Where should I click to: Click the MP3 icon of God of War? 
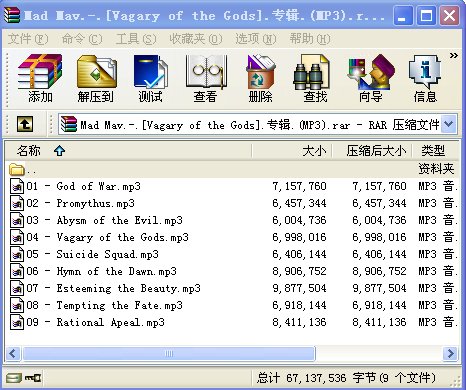coord(17,186)
